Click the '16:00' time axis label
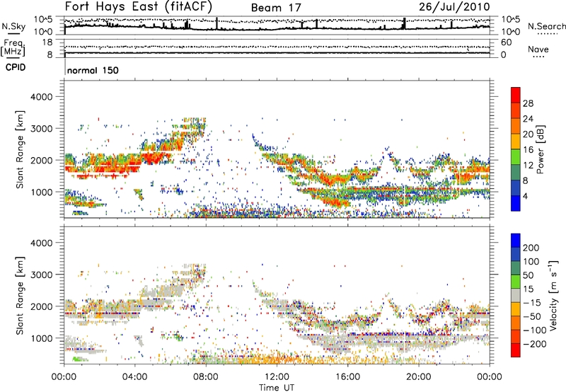Image resolution: width=566 pixels, height=392 pixels. coord(347,377)
